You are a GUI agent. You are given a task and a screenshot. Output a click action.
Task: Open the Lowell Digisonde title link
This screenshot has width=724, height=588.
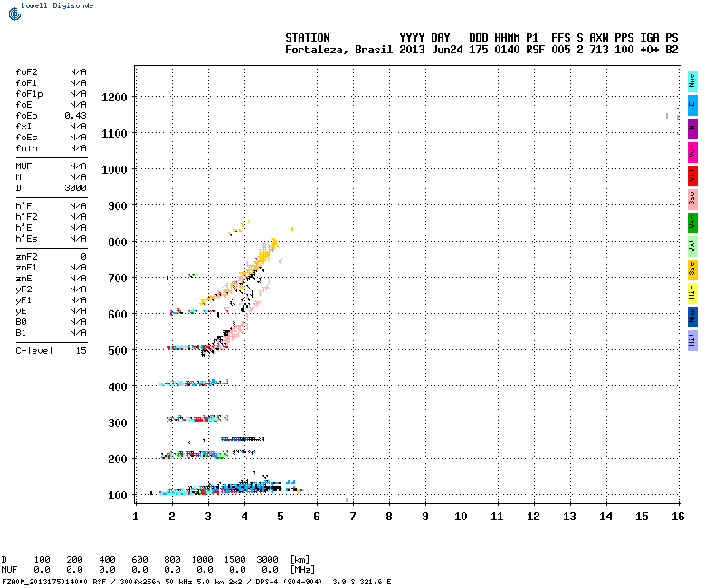(x=57, y=5)
